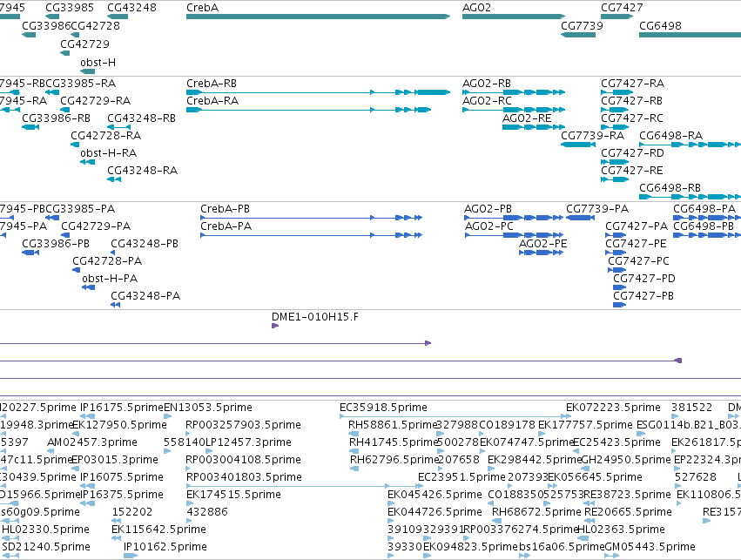Click the CG7427-PD protein label
The width and height of the screenshot is (741, 560).
click(643, 279)
